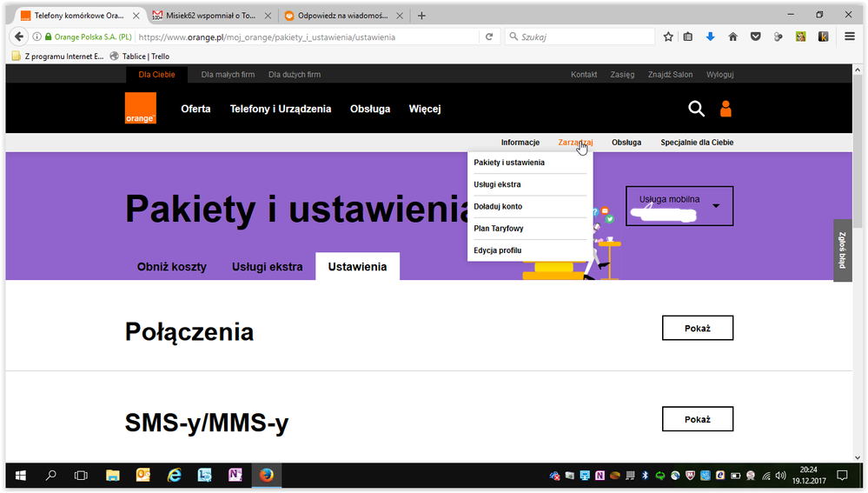Screen dimensions: 868x493
Task: Click the orange logo in site header
Action: pyautogui.click(x=141, y=108)
